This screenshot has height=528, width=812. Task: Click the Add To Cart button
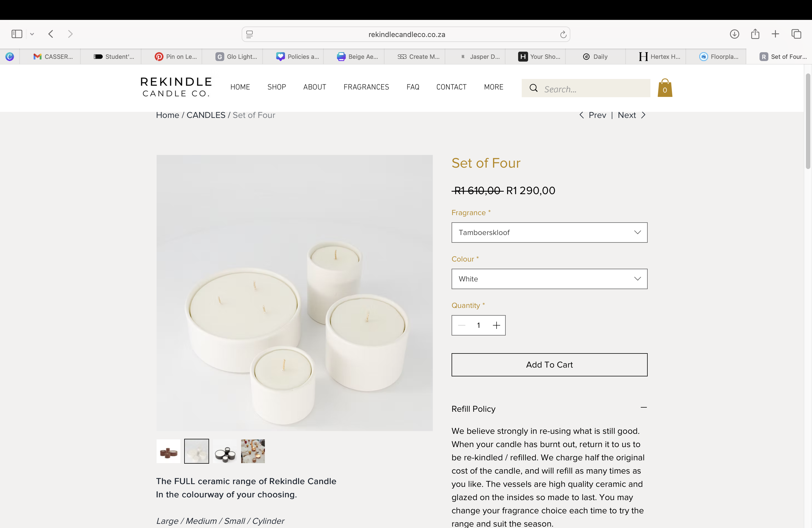(549, 365)
